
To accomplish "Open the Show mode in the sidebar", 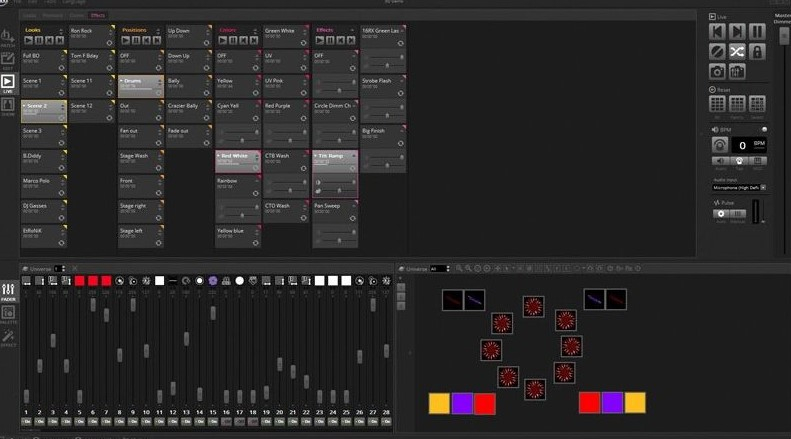I will point(8,108).
